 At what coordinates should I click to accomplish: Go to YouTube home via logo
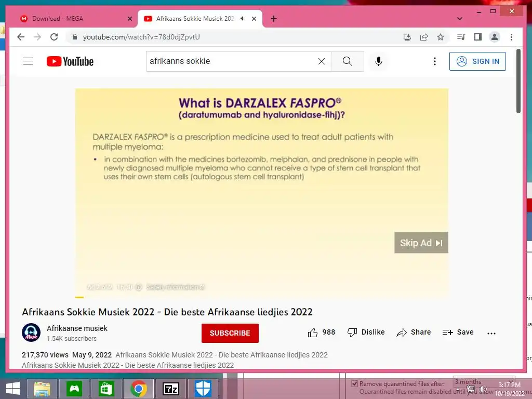click(70, 61)
